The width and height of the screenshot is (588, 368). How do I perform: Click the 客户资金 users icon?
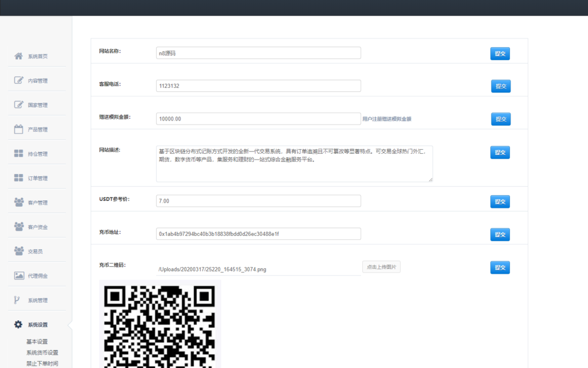(18, 226)
